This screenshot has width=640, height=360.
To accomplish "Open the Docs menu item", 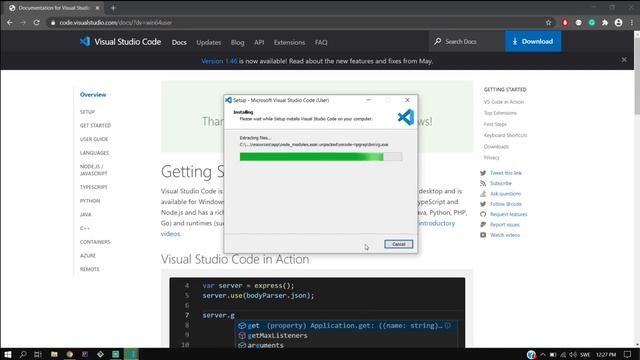I will pyautogui.click(x=179, y=42).
